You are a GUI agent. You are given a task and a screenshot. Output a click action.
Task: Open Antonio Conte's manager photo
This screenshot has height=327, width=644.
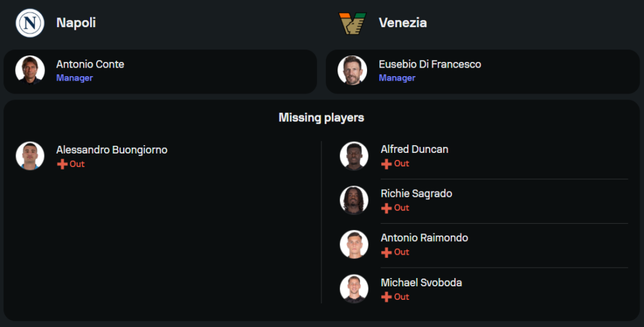30,70
